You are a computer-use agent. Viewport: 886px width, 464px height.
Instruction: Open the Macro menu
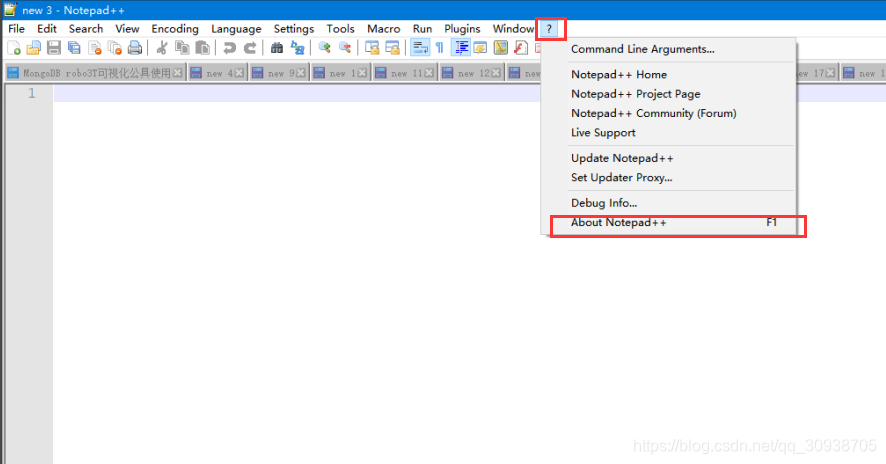(x=384, y=29)
